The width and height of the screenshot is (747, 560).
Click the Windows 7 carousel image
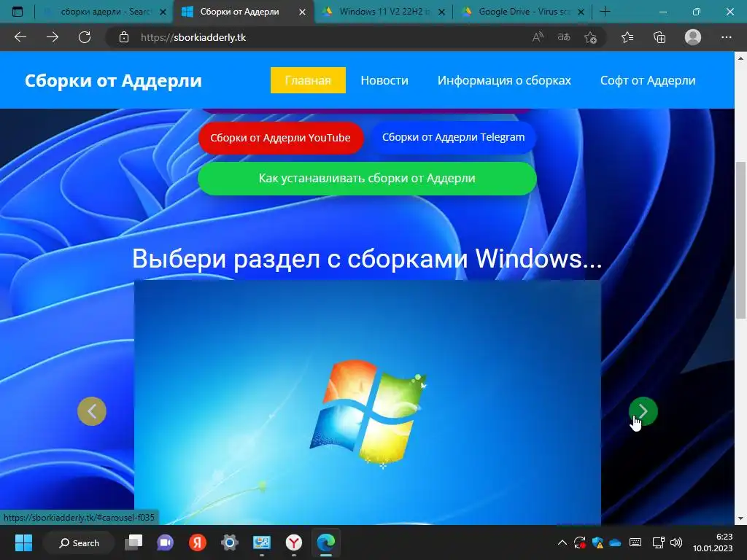click(368, 402)
